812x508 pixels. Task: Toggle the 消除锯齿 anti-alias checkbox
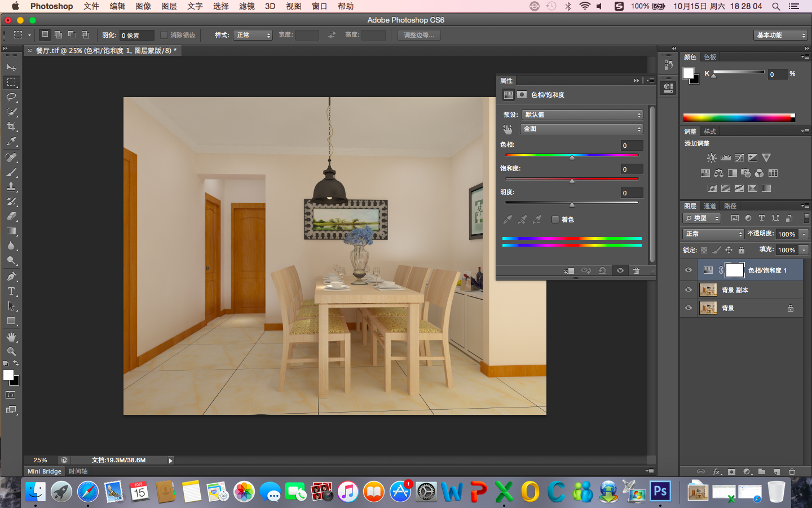[x=164, y=35]
